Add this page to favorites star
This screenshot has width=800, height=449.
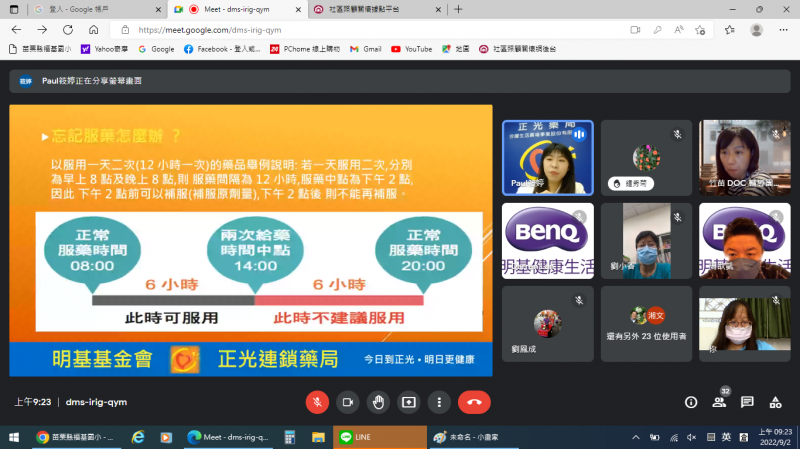pos(700,30)
